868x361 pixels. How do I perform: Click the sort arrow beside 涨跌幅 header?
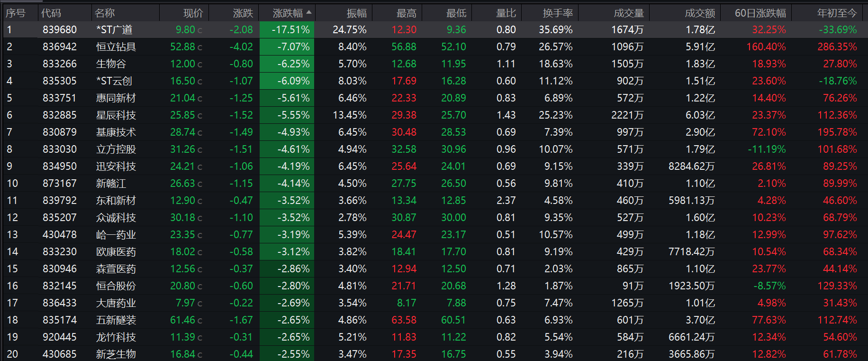pos(309,13)
